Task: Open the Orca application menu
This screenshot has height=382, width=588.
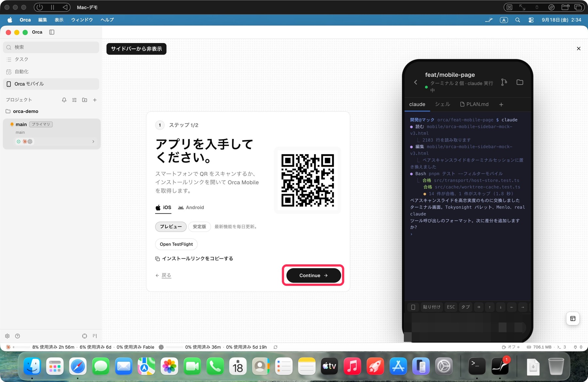Action: 25,20
